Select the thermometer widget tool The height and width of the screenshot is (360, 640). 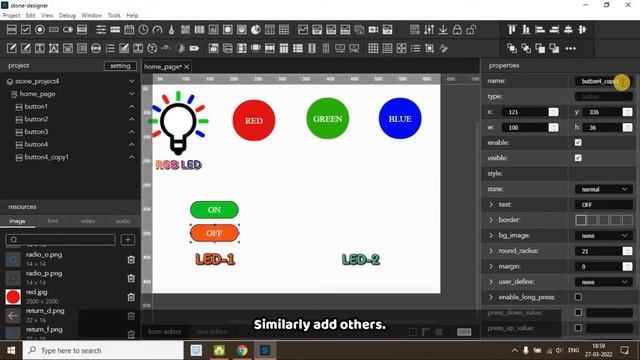click(171, 29)
